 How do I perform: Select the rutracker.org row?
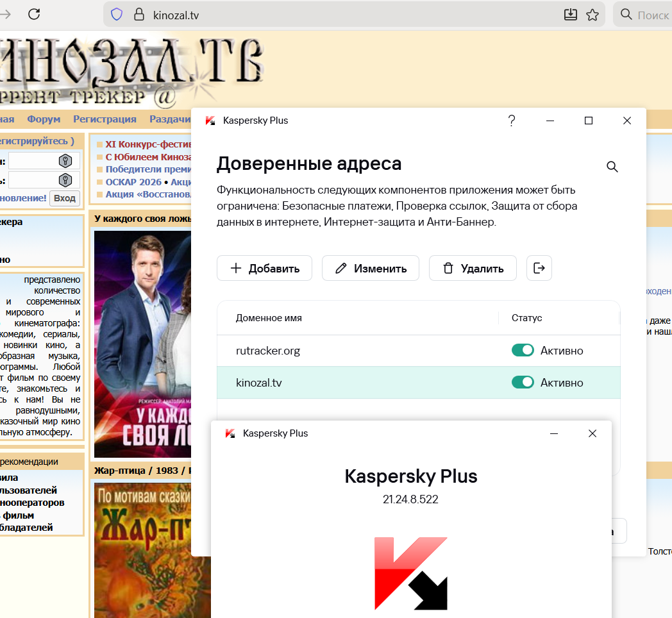[x=321, y=351]
